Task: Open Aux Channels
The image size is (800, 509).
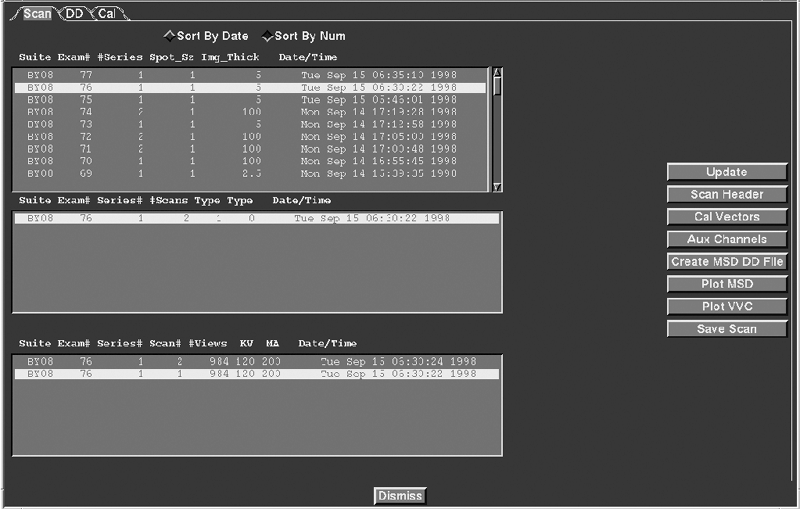Action: coord(726,239)
